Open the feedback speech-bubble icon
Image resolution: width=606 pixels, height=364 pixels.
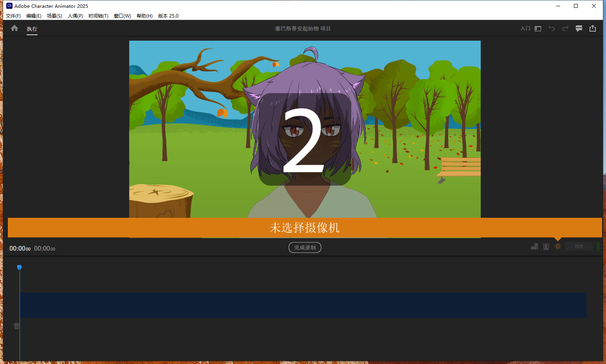point(579,28)
